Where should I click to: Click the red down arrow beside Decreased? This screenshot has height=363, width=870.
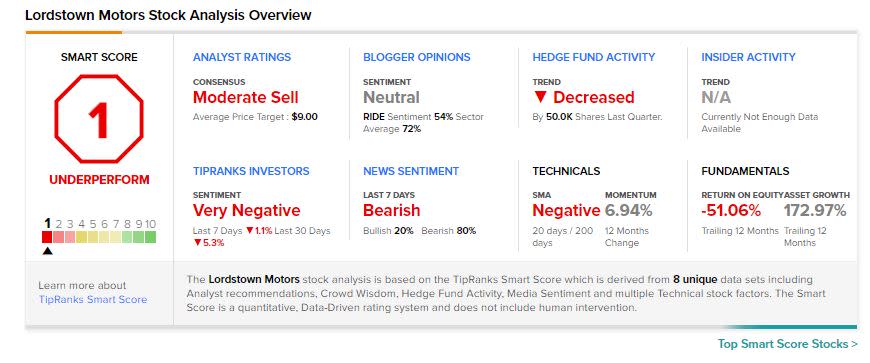point(542,98)
